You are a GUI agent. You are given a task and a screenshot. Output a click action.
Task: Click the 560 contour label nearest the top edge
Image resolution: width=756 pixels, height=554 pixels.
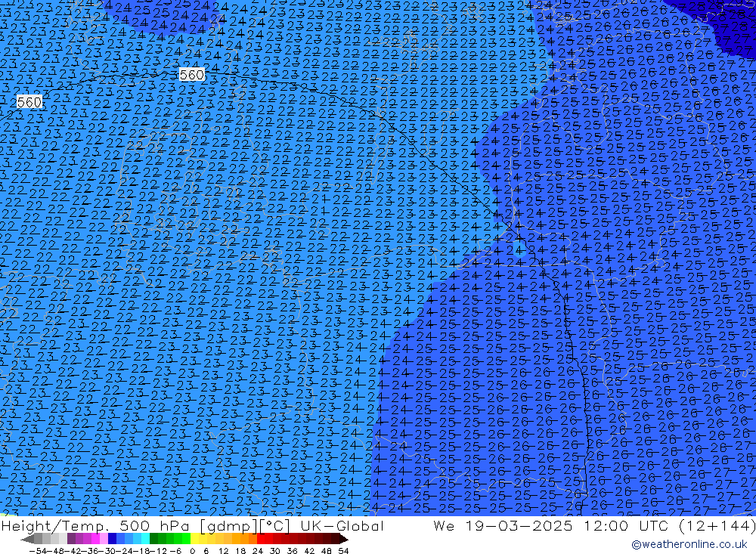tap(191, 75)
